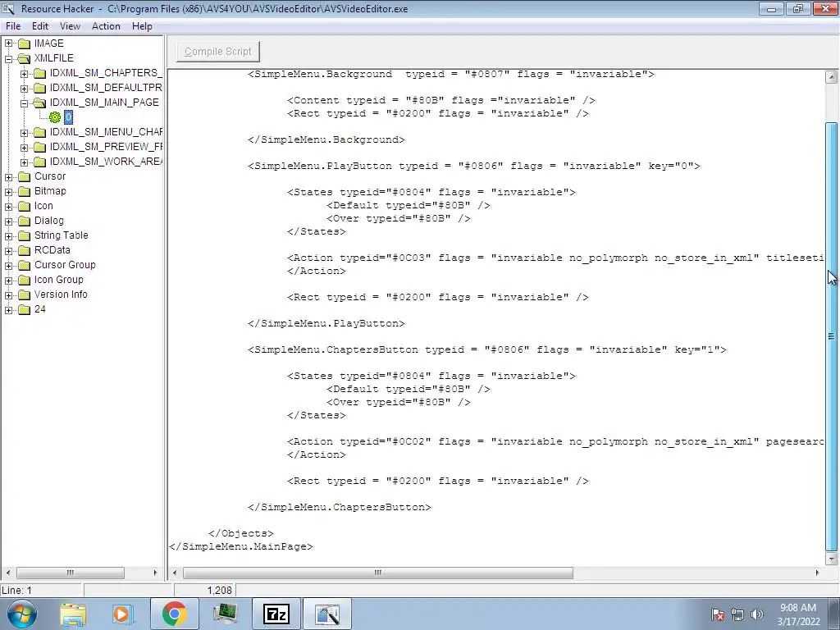Click the editor horizontal scrollbar thumb
Viewport: 840px width, 630px height.
click(x=378, y=573)
